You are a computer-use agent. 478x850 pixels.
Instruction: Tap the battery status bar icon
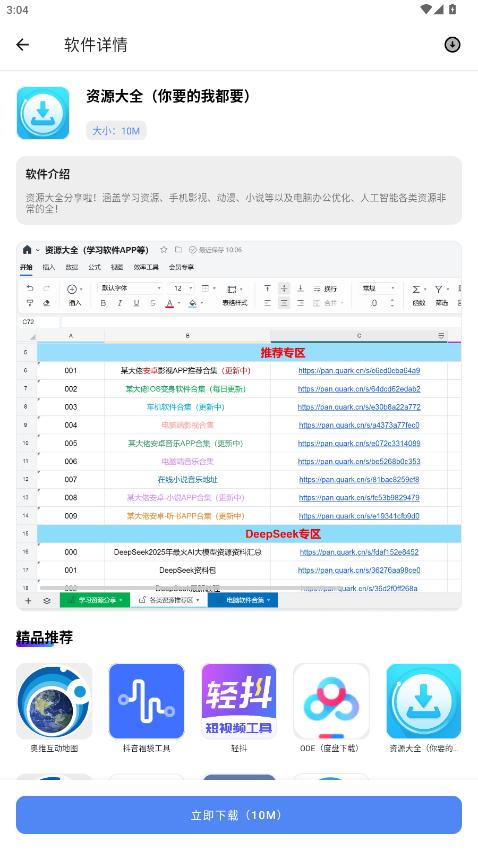tap(453, 9)
